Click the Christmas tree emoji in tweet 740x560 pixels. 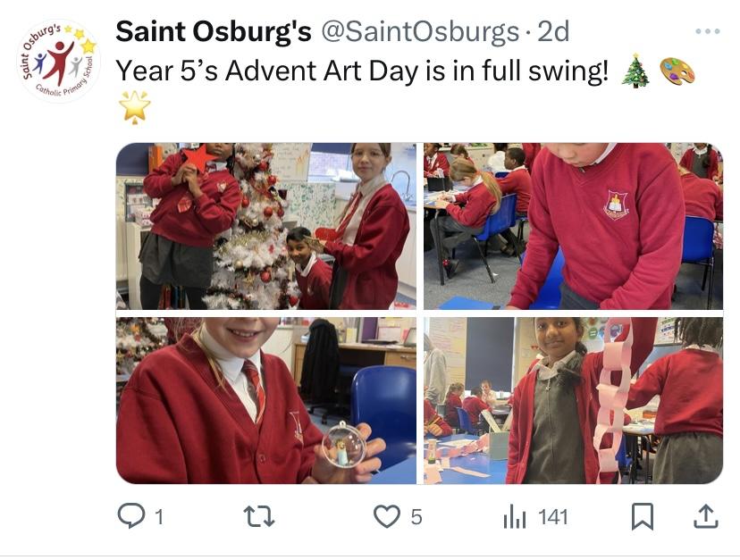click(635, 71)
